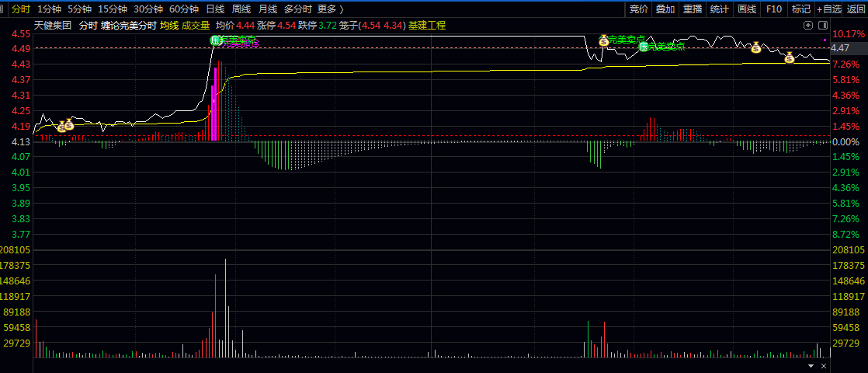Click the yellow 均线 legend label
Screen dimensions: 868x373
(x=168, y=26)
